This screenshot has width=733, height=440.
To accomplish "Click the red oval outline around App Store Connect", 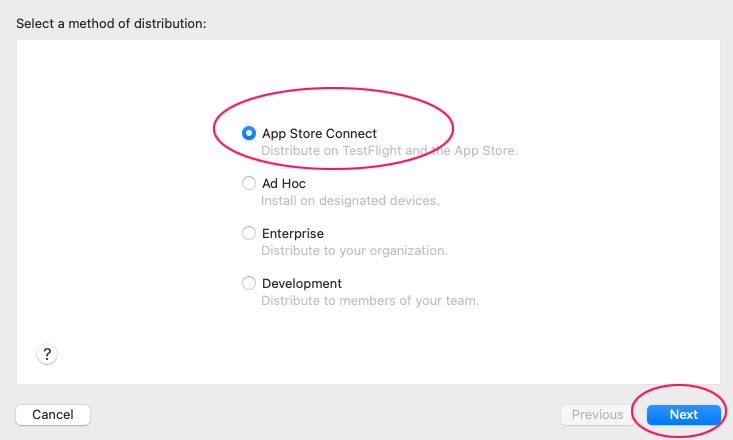I will click(x=333, y=89).
